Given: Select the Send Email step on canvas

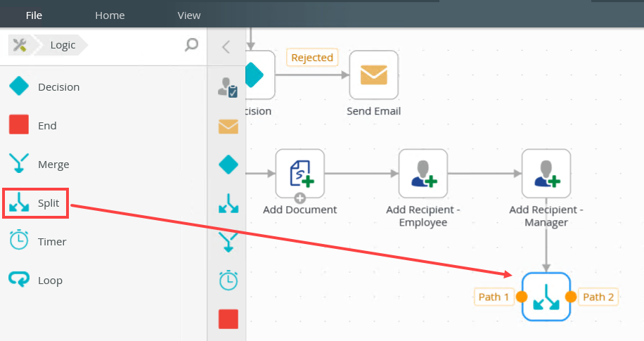Looking at the screenshot, I should click(x=374, y=75).
